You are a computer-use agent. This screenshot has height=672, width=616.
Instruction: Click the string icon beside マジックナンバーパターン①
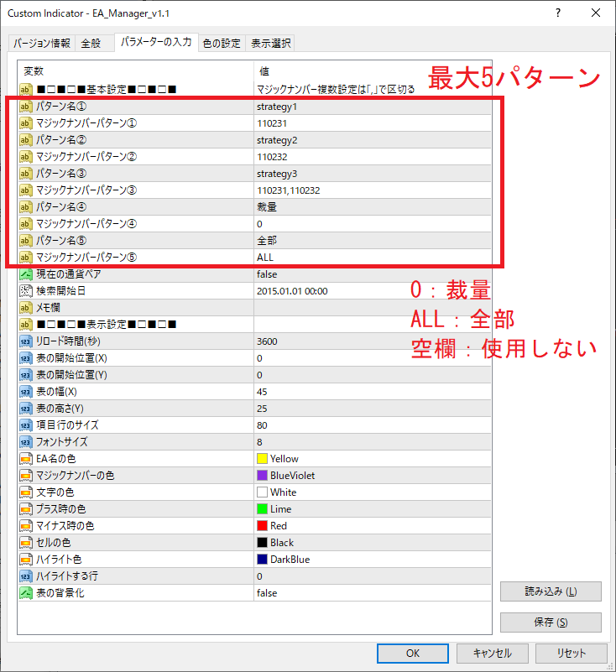(26, 123)
